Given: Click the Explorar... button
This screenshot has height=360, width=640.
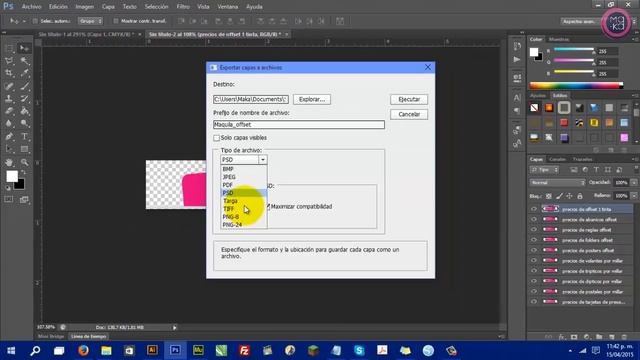Looking at the screenshot, I should coord(312,99).
